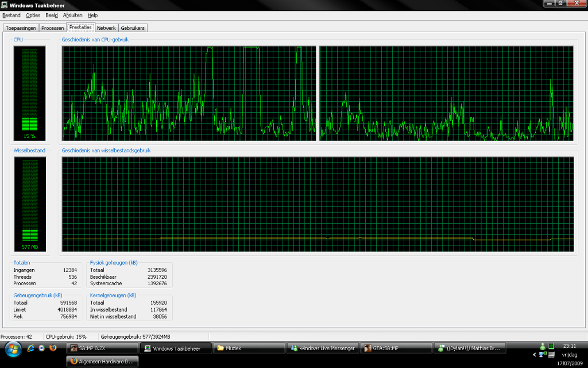Click the Fysiek geheugen (kB) heading
This screenshot has width=588, height=368.
click(114, 263)
